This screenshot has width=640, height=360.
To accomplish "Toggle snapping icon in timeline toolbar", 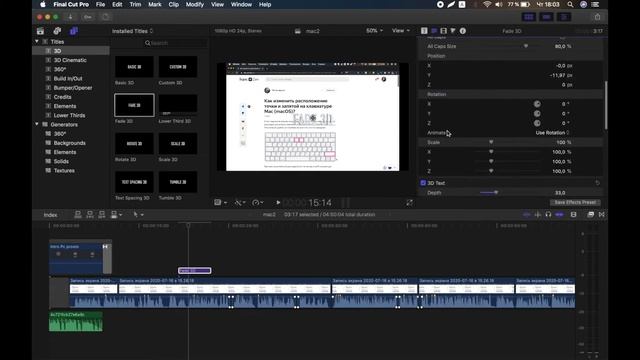I will click(559, 214).
